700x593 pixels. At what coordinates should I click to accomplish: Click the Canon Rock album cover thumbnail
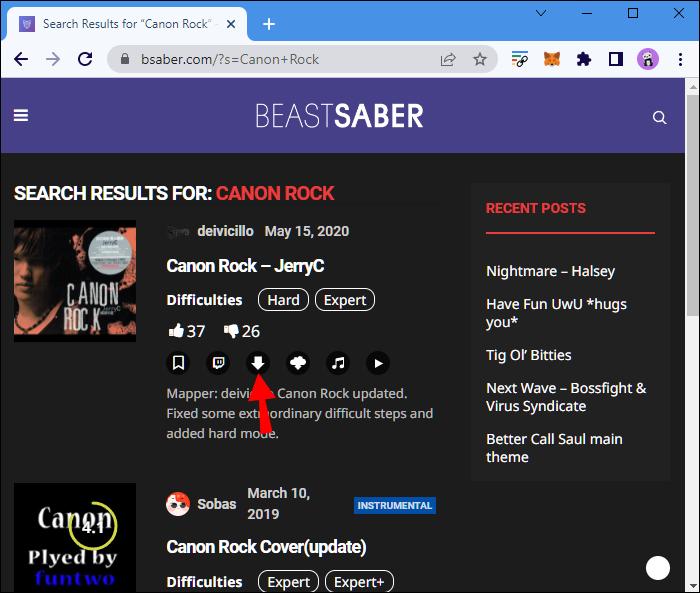click(75, 281)
